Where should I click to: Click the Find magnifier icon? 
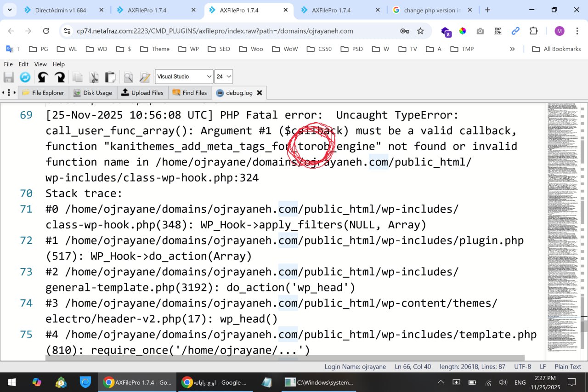coord(128,77)
